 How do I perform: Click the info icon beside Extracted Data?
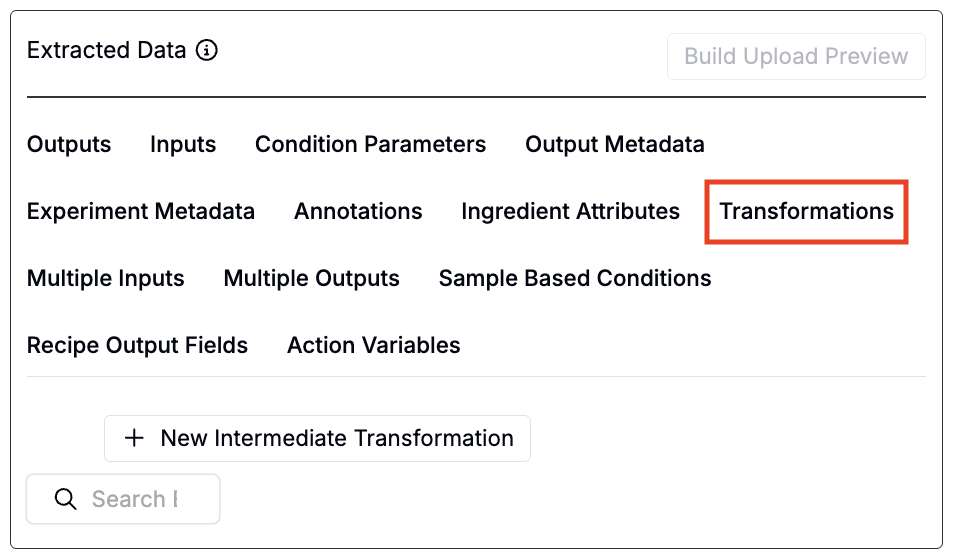click(x=207, y=51)
